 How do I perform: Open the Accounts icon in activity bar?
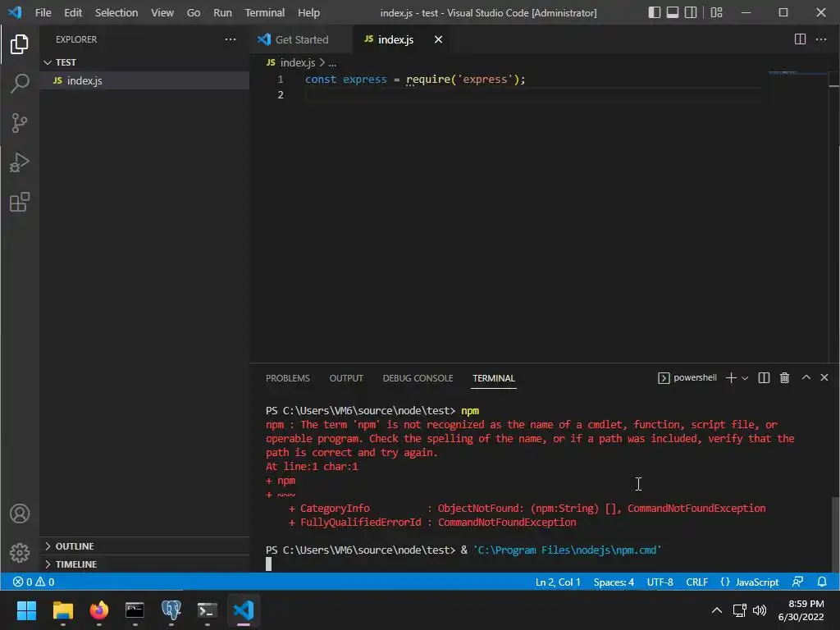point(20,514)
